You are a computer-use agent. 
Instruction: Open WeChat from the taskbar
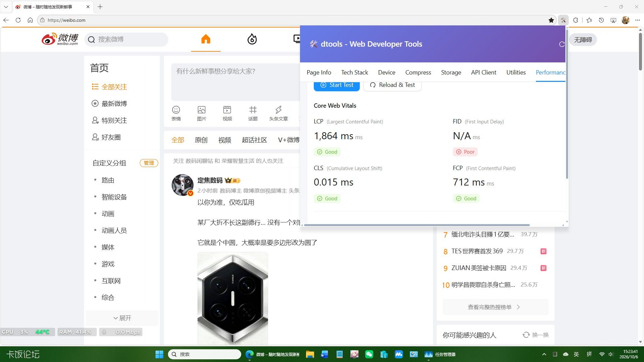point(369,354)
